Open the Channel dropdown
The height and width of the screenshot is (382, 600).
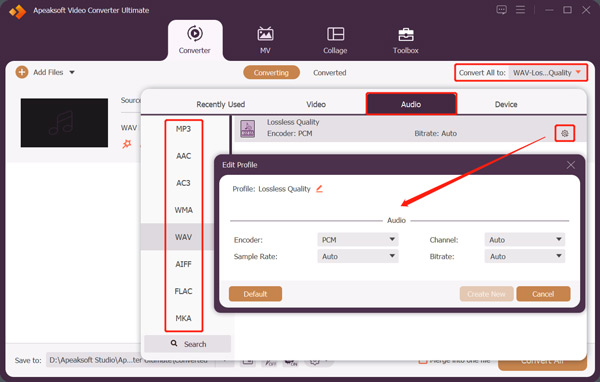point(525,240)
